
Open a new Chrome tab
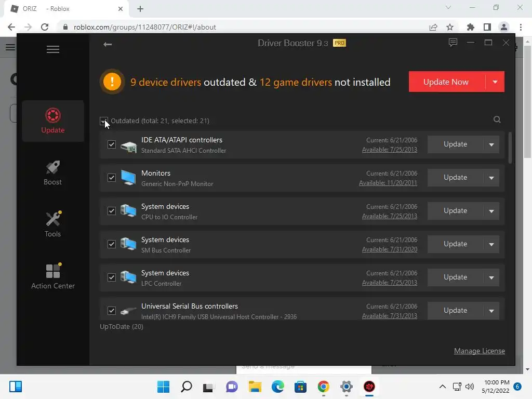tap(140, 9)
